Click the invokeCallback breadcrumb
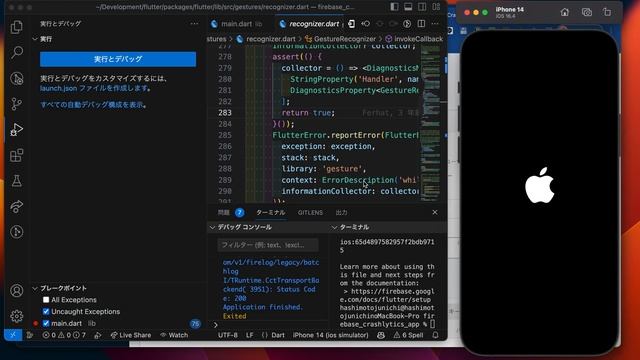The width and height of the screenshot is (640, 360). 414,39
